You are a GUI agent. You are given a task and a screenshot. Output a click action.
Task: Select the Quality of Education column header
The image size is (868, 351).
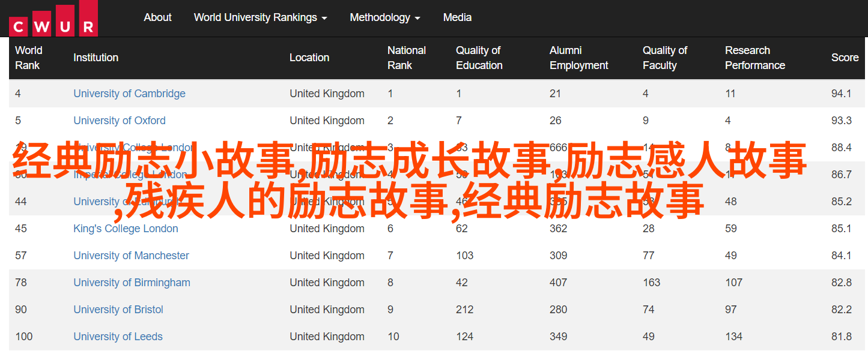pos(479,58)
